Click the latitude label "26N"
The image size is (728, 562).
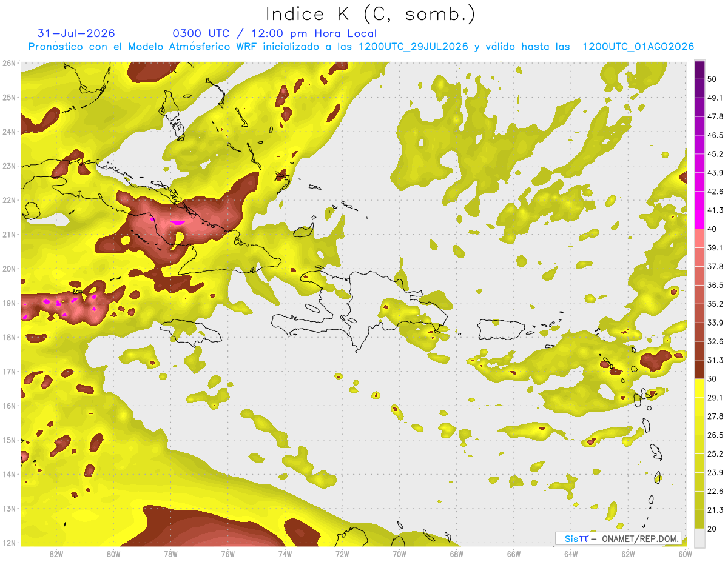pyautogui.click(x=9, y=63)
